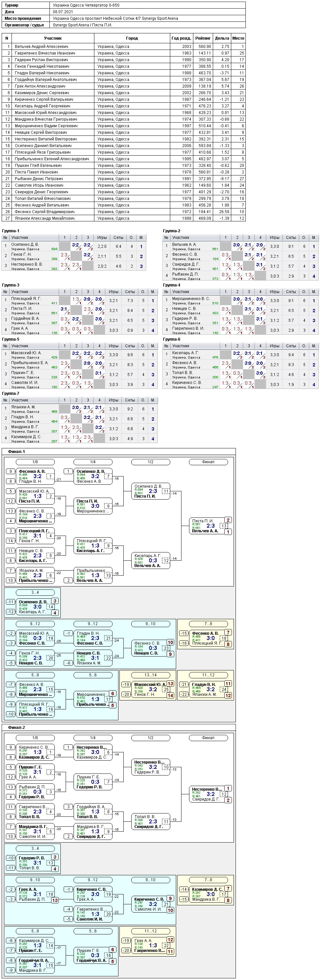Select participant Пяста Павел Иванович
The image size is (322, 980).
pos(36,172)
